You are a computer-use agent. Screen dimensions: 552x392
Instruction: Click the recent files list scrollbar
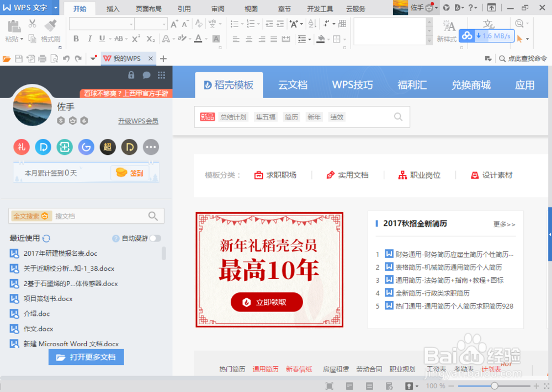164,253
